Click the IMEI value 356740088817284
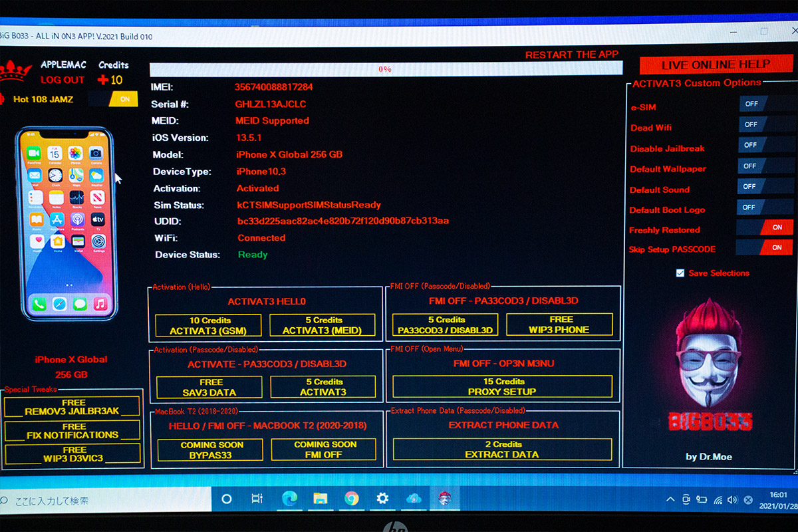 pyautogui.click(x=274, y=87)
